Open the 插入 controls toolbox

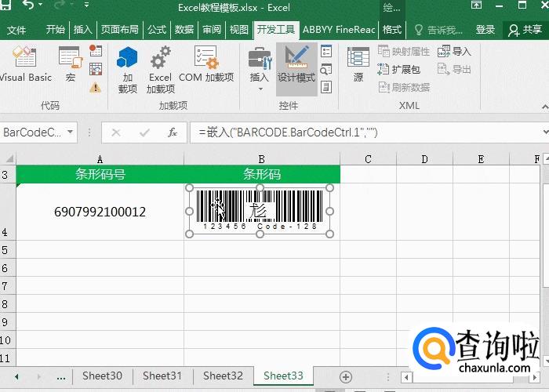click(x=260, y=69)
